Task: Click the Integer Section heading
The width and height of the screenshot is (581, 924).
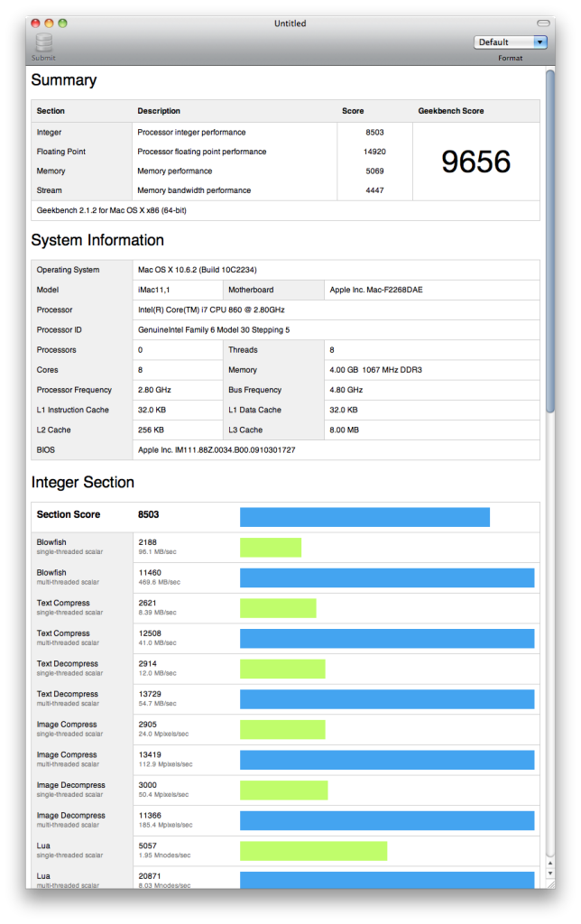Action: pyautogui.click(x=82, y=483)
